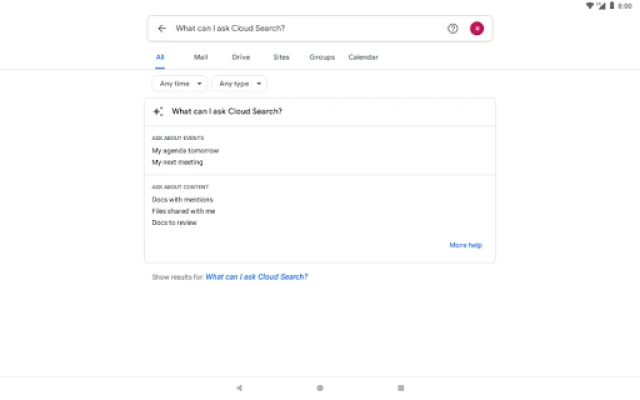This screenshot has width=640, height=400.
Task: Open the Sites tab
Action: [x=281, y=57]
